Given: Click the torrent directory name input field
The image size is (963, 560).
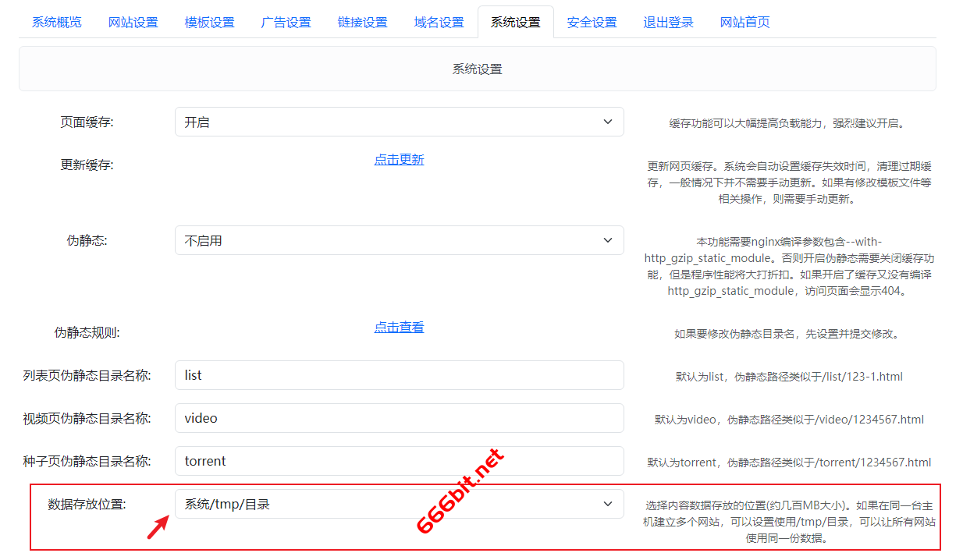Looking at the screenshot, I should tap(399, 461).
